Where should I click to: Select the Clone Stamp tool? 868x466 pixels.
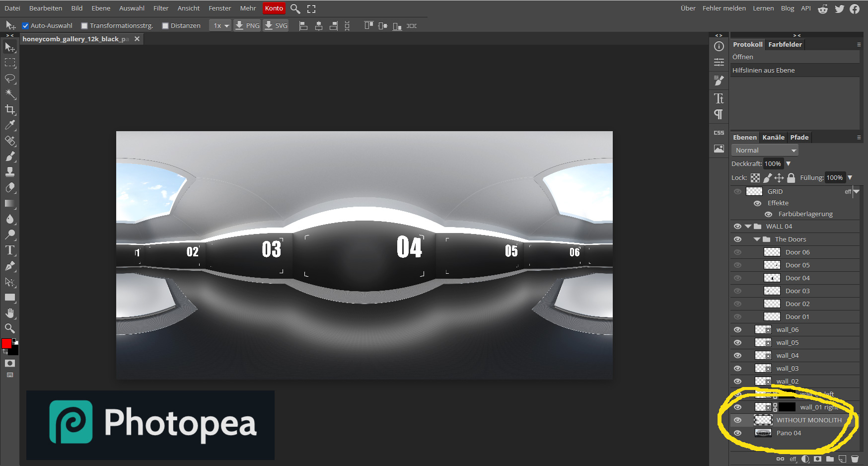[x=10, y=172]
